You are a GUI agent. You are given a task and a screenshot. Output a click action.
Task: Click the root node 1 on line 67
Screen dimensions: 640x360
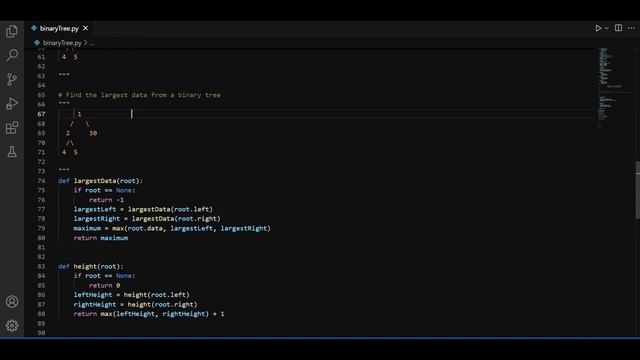(79, 114)
